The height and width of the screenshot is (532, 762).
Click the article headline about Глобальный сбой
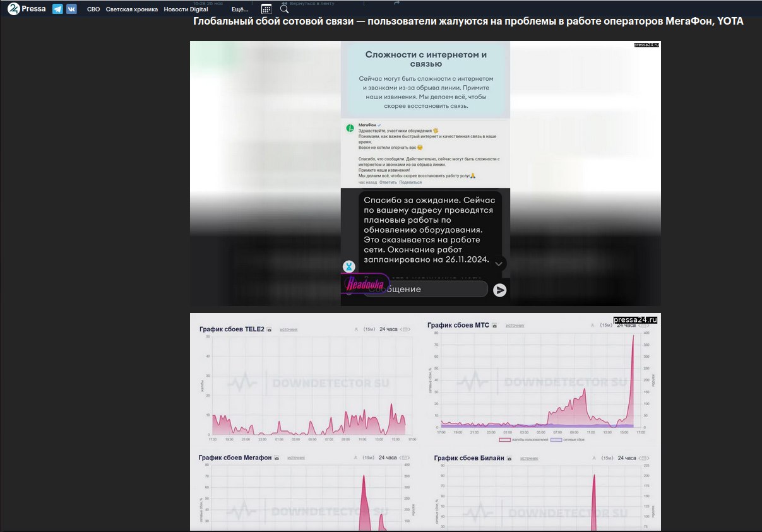coord(468,21)
